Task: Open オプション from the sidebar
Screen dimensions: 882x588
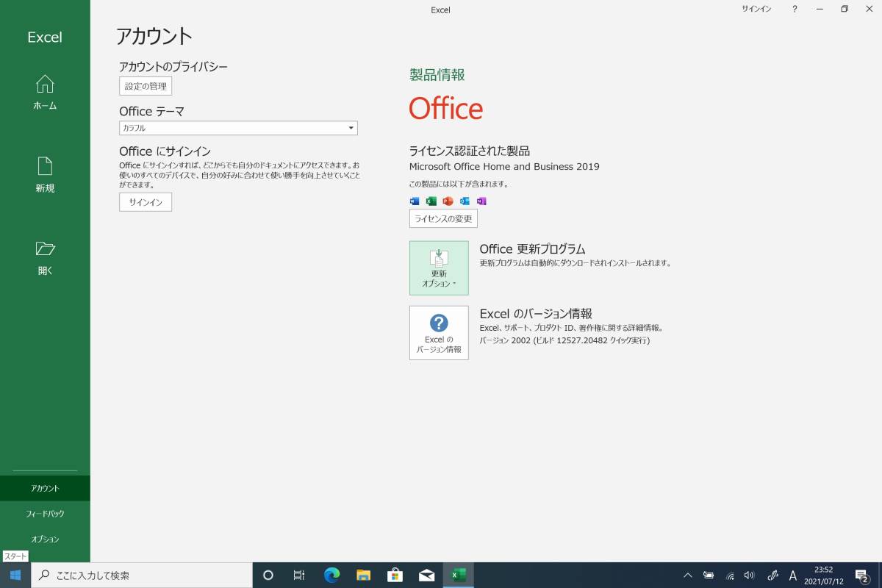Action: point(45,539)
